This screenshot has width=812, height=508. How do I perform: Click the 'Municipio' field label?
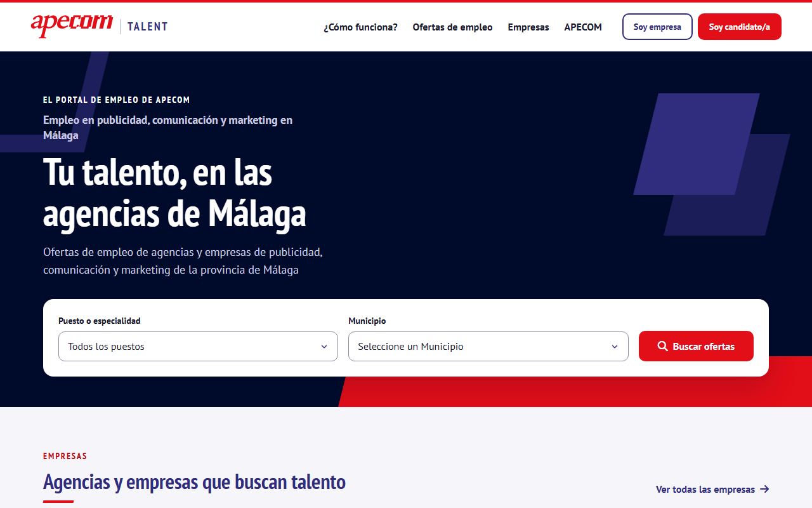pos(367,321)
